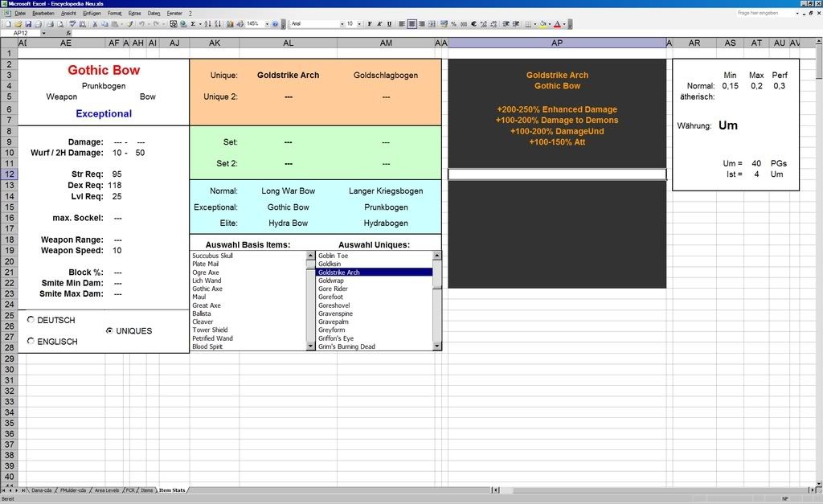Apply thousands separator 000 style
The width and height of the screenshot is (823, 504).
(x=464, y=23)
